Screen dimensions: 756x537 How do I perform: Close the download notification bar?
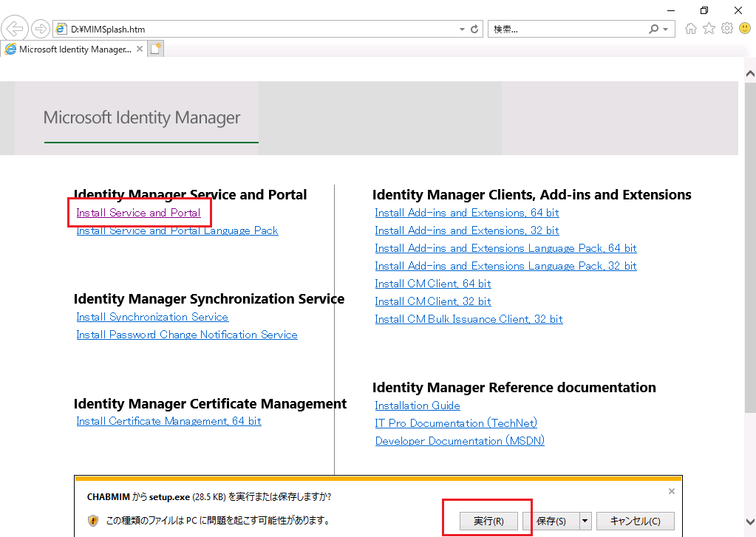click(x=672, y=491)
